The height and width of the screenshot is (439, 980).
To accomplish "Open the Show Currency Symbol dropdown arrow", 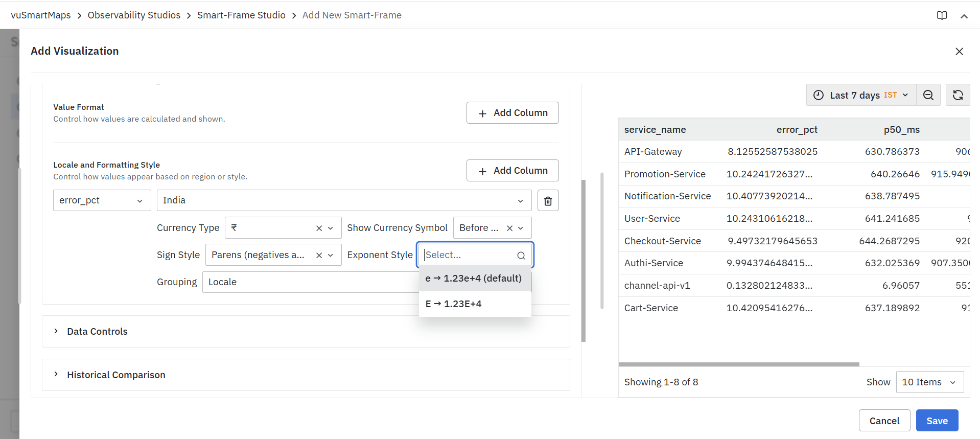I will click(521, 228).
